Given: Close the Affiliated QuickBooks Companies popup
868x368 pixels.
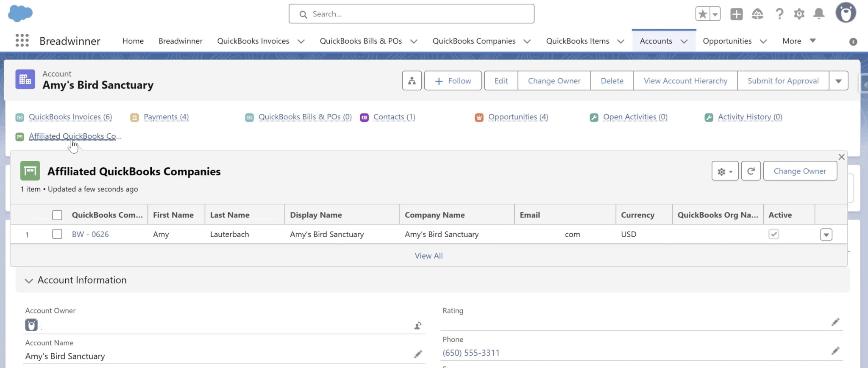Looking at the screenshot, I should pos(841,157).
